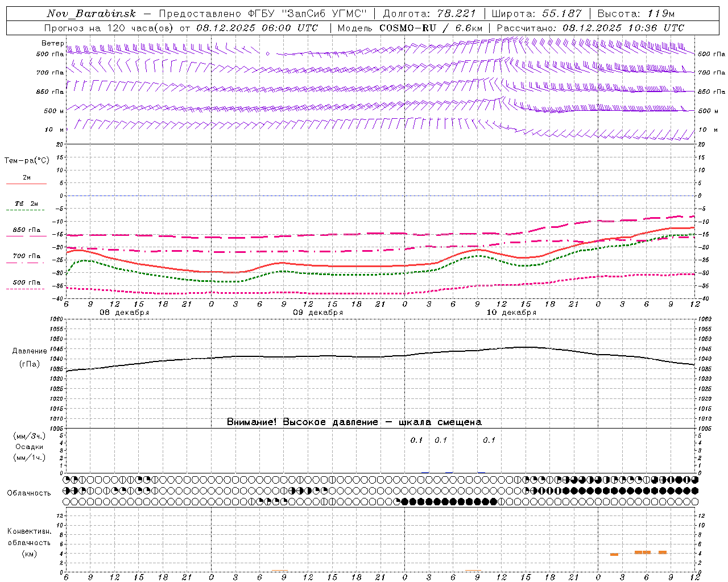The image size is (728, 582).
Task: Click the Высота: 119м label
Action: click(x=636, y=14)
